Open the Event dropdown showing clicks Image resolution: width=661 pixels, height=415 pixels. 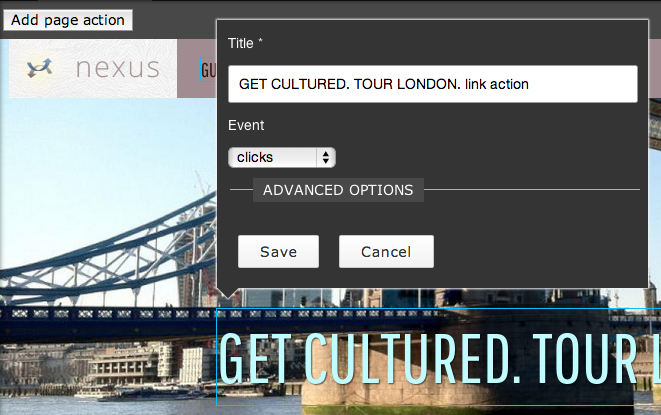point(282,157)
